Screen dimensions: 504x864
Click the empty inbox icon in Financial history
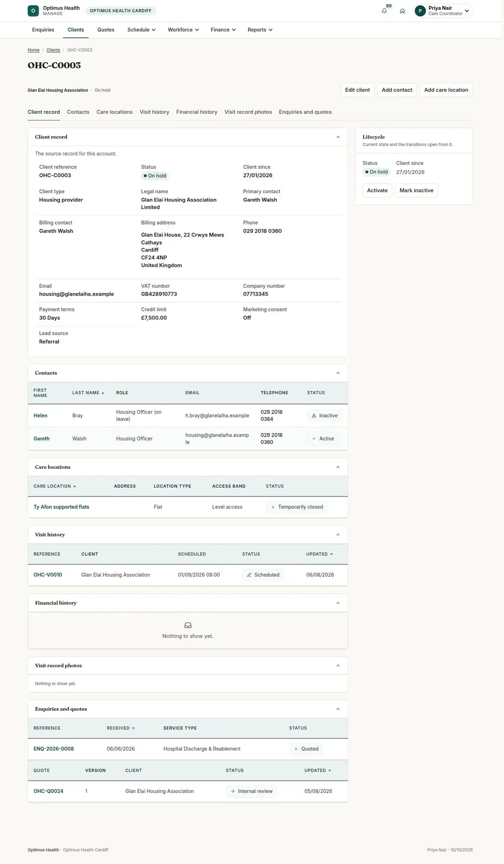click(x=188, y=625)
